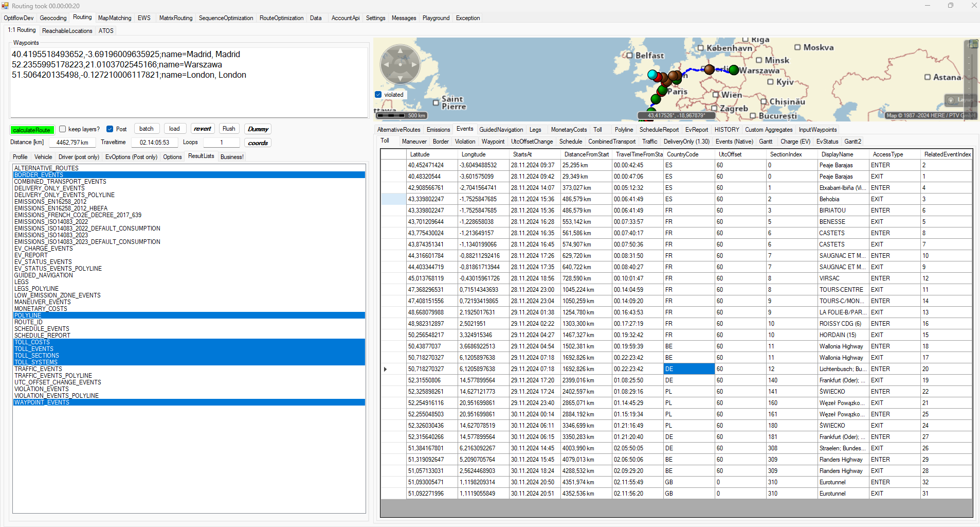
Task: Enable the keep layers? checkbox
Action: click(63, 129)
